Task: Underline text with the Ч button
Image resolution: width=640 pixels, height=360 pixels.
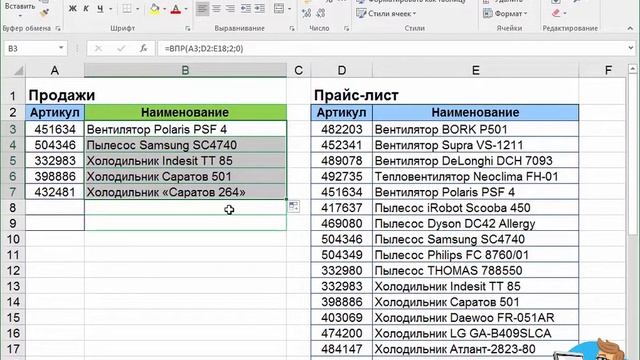Action: pyautogui.click(x=100, y=9)
